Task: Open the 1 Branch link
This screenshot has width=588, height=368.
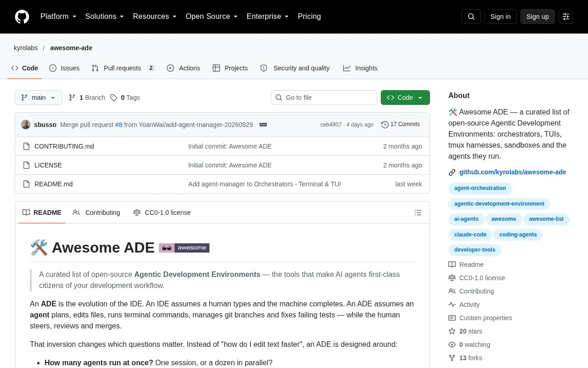Action: (87, 98)
